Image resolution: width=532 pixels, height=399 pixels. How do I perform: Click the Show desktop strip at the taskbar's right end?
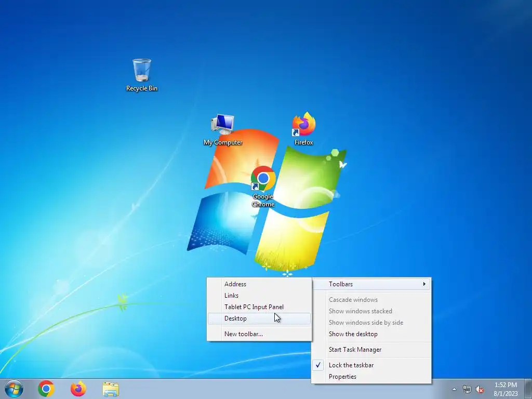pos(528,389)
